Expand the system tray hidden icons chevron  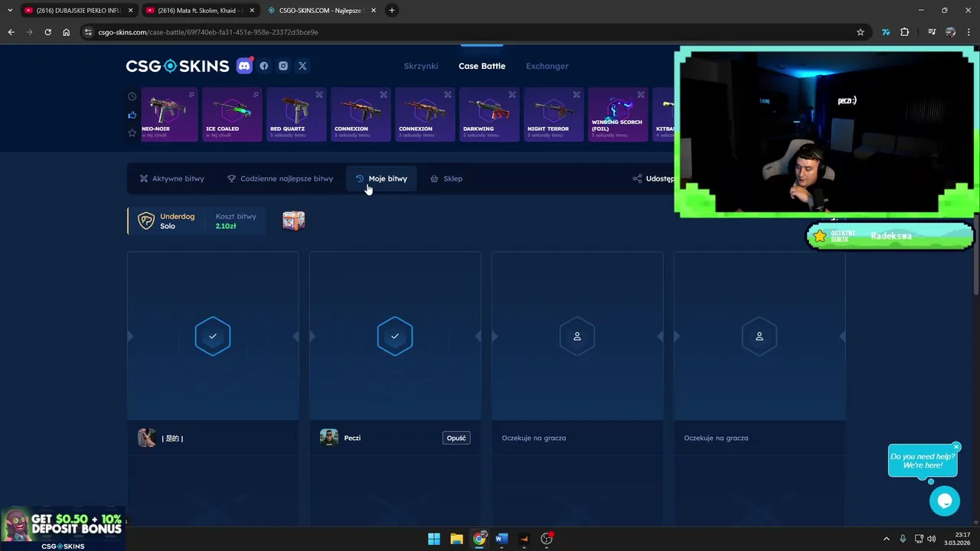[887, 539]
